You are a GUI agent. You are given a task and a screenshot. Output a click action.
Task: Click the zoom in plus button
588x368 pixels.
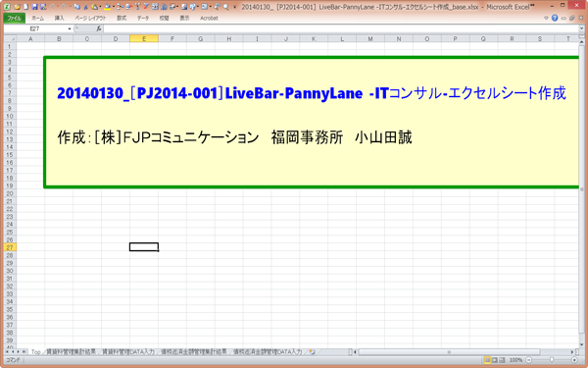[x=574, y=360]
